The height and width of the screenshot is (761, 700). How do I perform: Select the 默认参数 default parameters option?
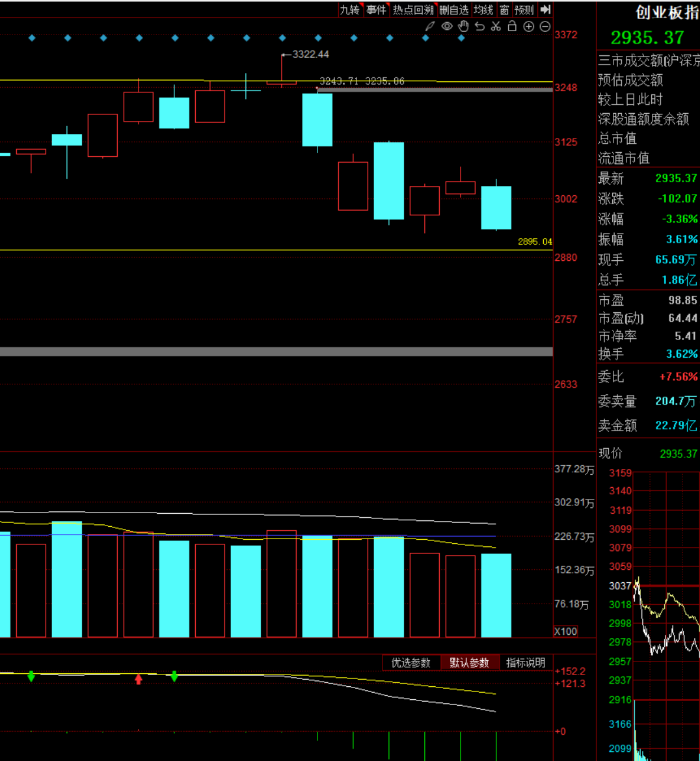469,663
